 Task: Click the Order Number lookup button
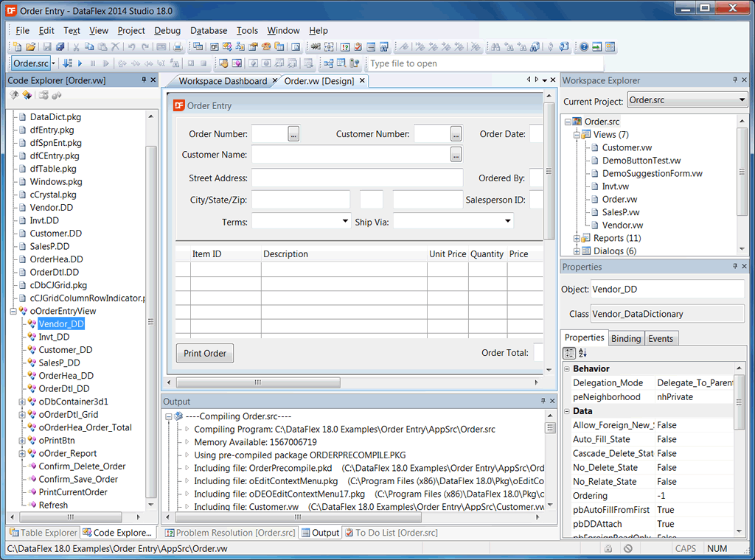(293, 134)
